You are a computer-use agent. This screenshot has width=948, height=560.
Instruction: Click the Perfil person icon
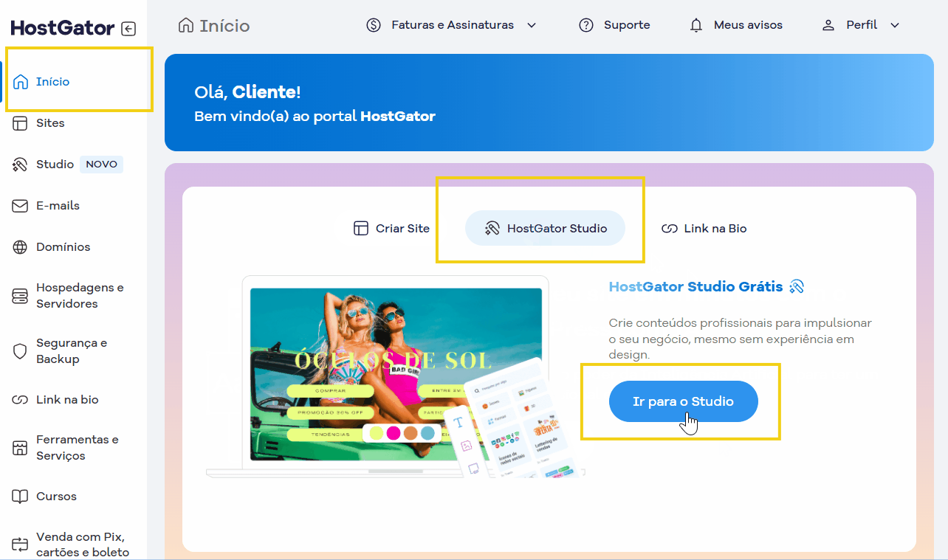[x=828, y=25]
